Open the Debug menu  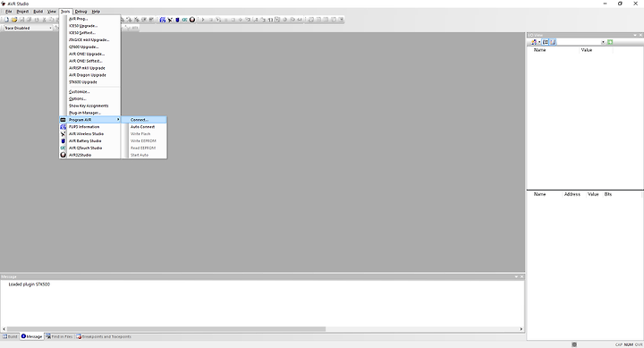pyautogui.click(x=80, y=12)
